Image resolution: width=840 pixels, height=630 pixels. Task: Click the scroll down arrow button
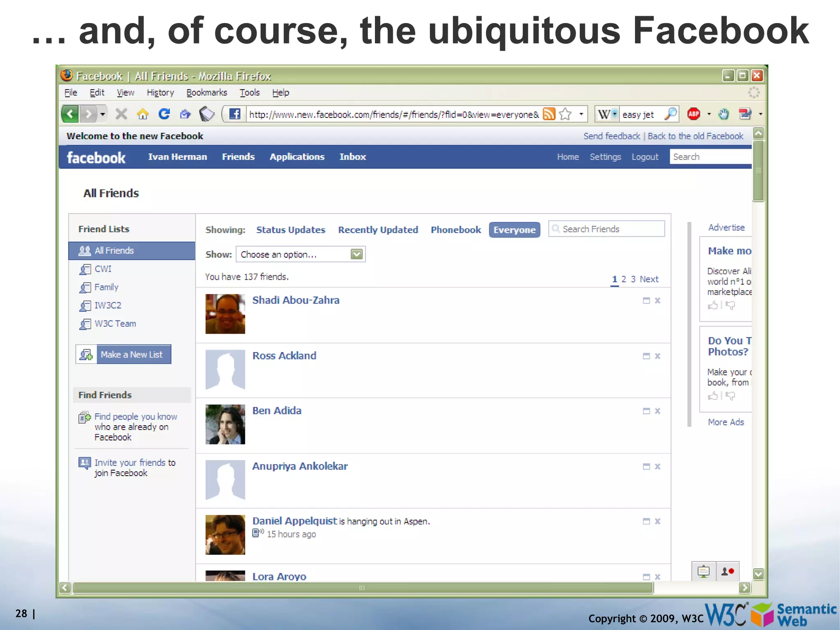click(758, 574)
